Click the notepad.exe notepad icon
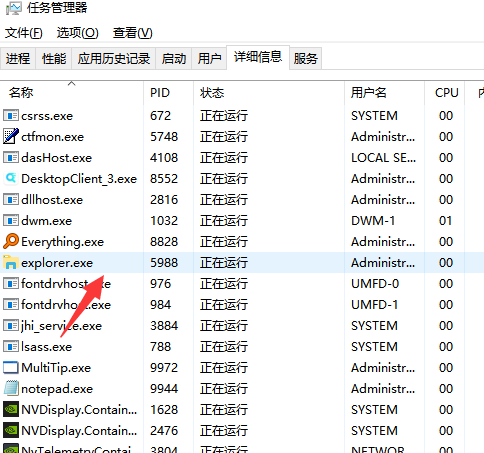 tap(11, 388)
